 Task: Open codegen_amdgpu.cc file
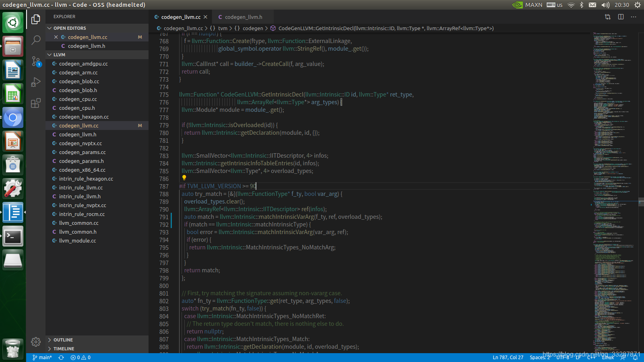(x=97, y=64)
